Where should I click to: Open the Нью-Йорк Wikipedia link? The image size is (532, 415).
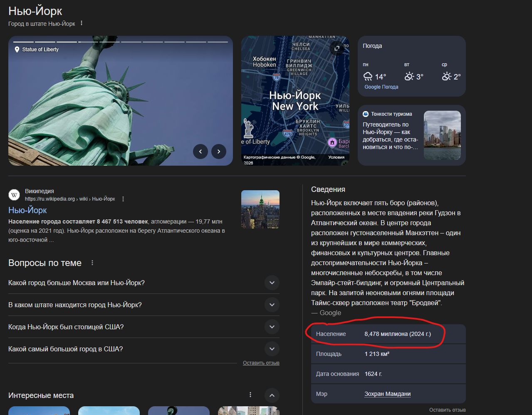(x=27, y=210)
